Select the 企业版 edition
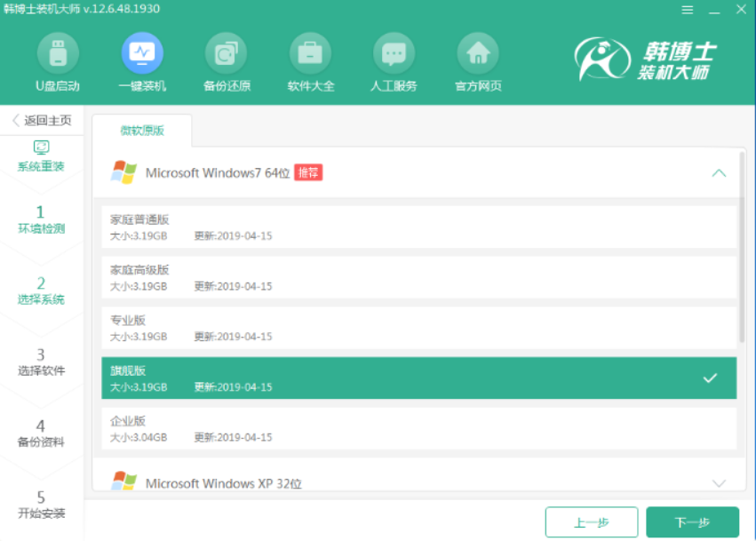 pos(419,428)
